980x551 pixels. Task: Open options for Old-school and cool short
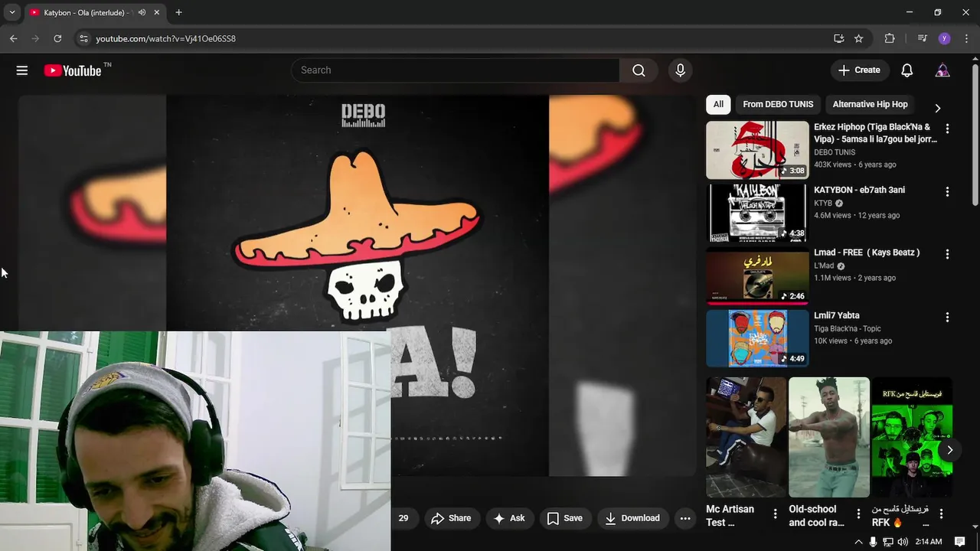click(858, 514)
